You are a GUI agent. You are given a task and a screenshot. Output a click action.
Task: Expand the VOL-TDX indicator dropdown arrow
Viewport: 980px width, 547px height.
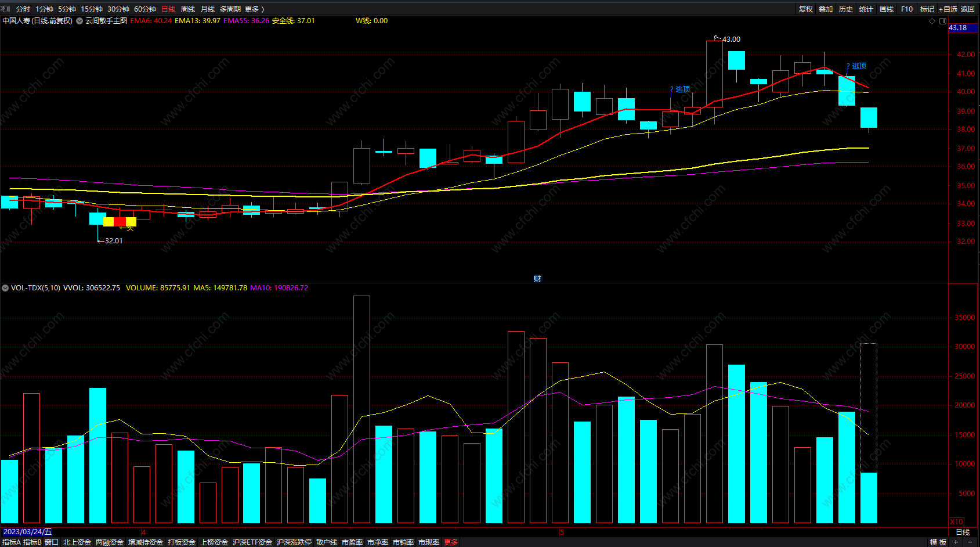click(5, 288)
